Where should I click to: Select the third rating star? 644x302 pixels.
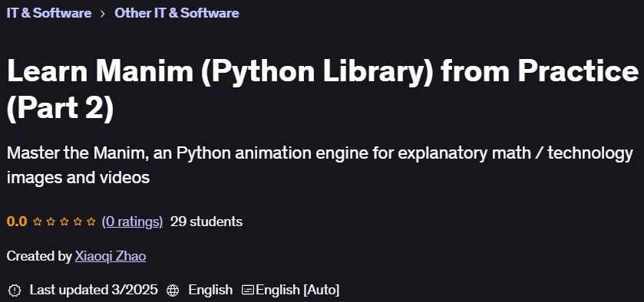pos(64,222)
